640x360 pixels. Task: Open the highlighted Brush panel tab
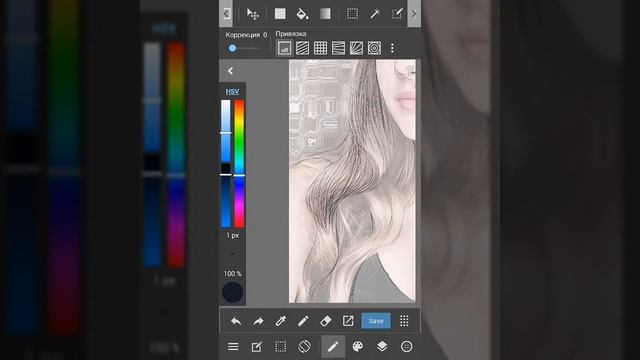[333, 347]
